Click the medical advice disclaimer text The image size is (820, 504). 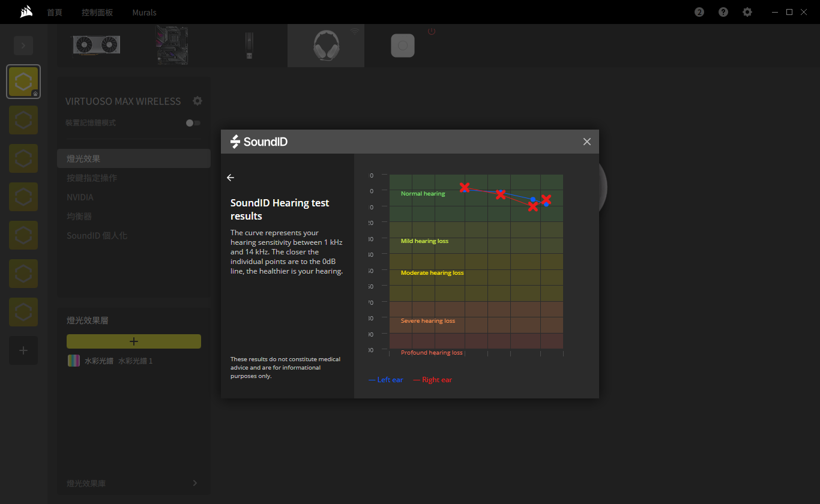coord(285,367)
